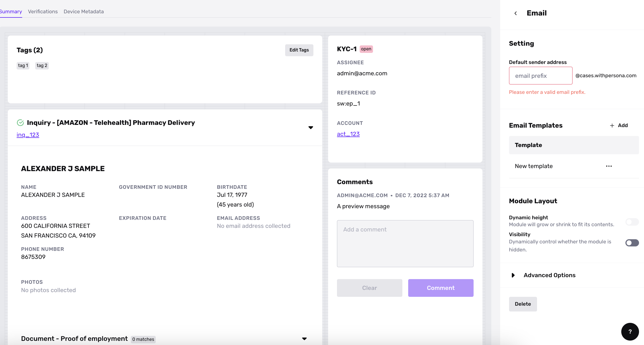The height and width of the screenshot is (345, 644).
Task: Click the Clear button in Comments
Action: (x=369, y=288)
